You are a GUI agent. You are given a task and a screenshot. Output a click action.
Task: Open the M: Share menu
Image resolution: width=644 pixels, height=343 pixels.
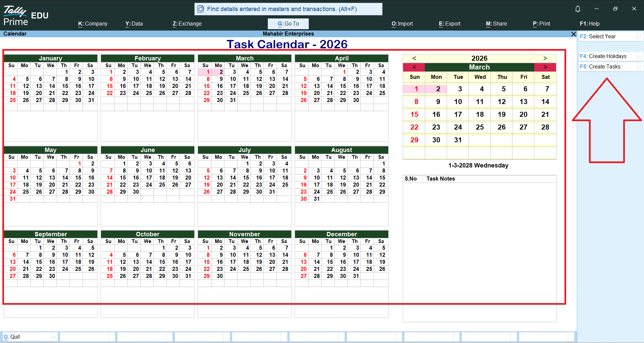point(496,24)
